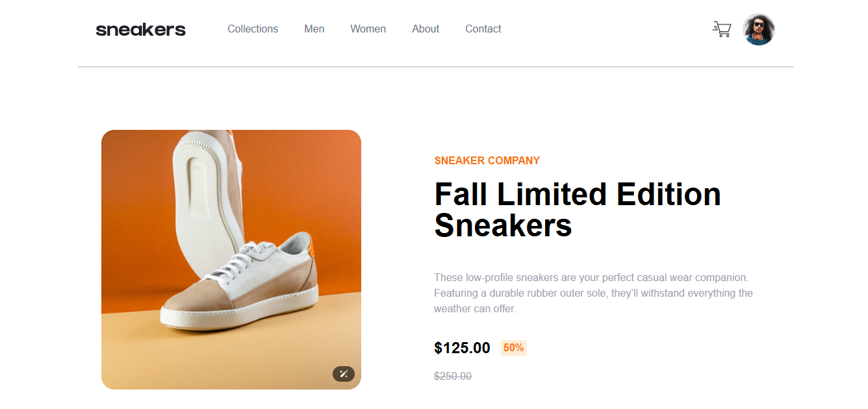This screenshot has height=409, width=868.
Task: Click the magic wand icon on product photo
Action: (344, 373)
